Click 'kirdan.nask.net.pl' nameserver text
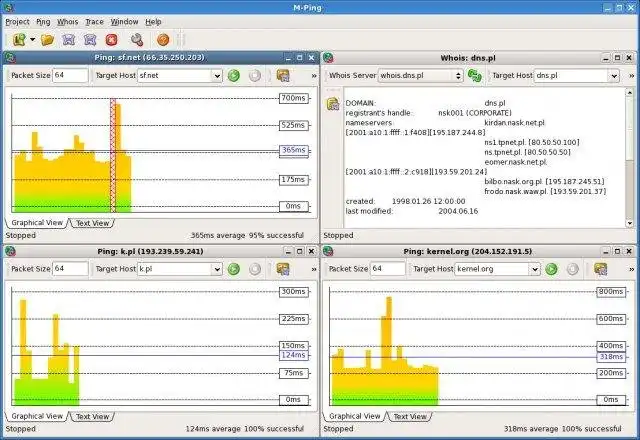 point(514,123)
